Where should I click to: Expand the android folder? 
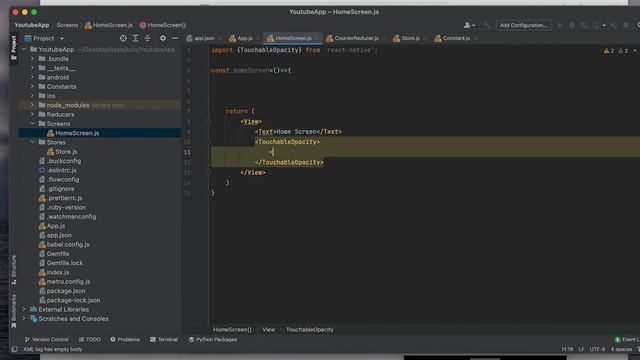click(32, 77)
